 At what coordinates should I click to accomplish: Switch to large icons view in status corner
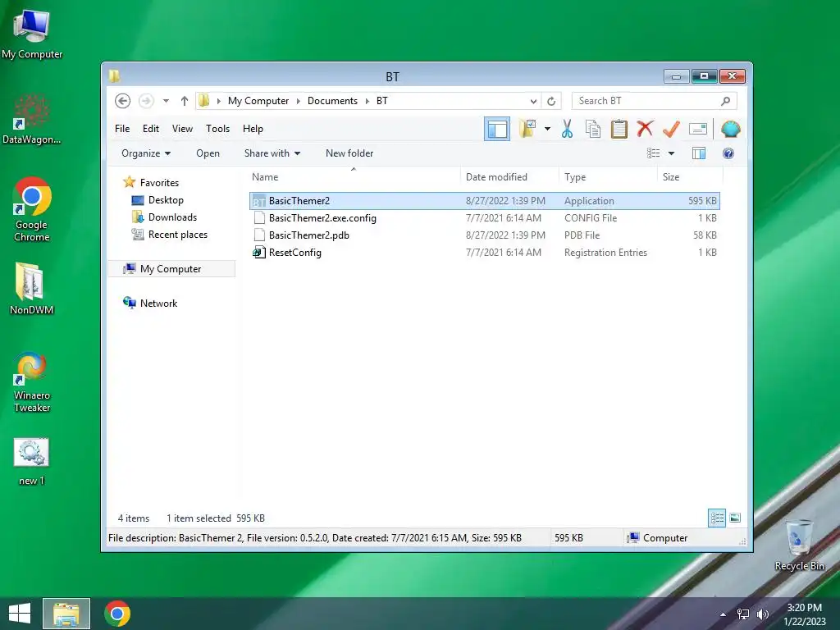click(735, 518)
